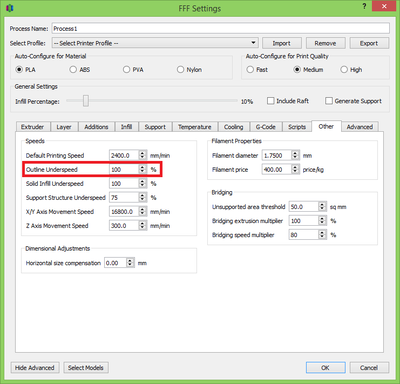
Task: Click the Z Axis Movement Speed spinner
Action: click(x=143, y=225)
